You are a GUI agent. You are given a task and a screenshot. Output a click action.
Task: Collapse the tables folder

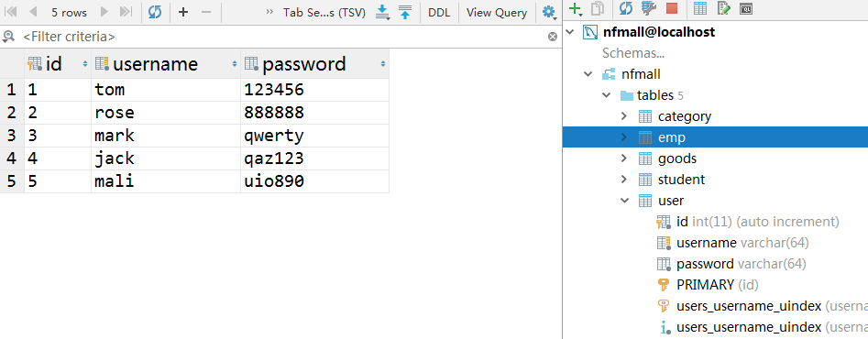pyautogui.click(x=607, y=95)
